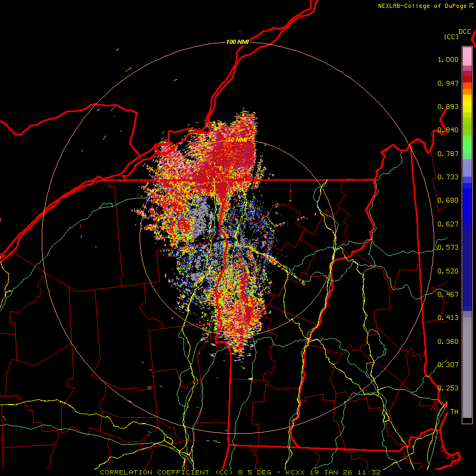This screenshot has height=476, width=476.
Task: Click the DCC label above the color scale
Action: tap(465, 32)
